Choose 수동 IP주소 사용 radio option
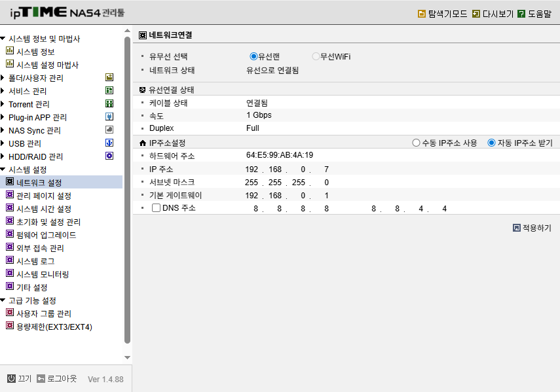Viewport: 560px width, 392px height. click(x=416, y=143)
